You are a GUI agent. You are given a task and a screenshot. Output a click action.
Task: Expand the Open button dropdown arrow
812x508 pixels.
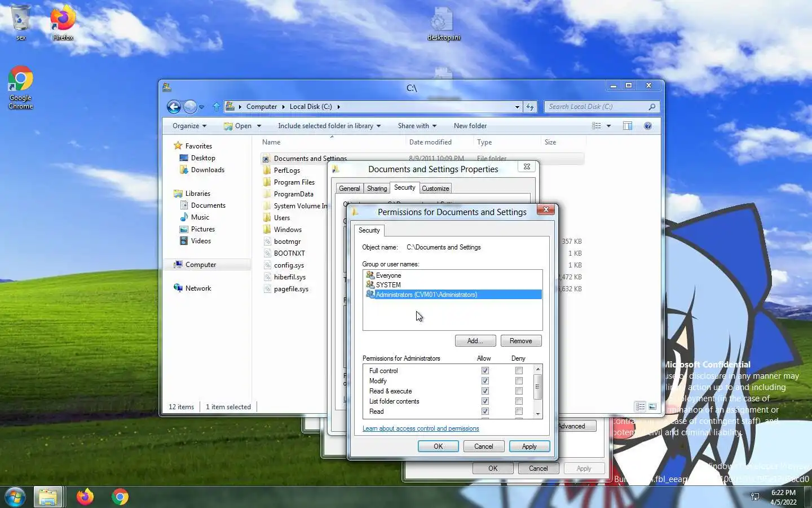[259, 126]
